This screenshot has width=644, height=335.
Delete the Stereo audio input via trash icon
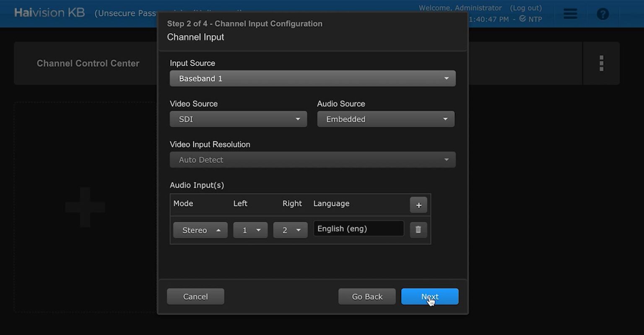tap(418, 230)
